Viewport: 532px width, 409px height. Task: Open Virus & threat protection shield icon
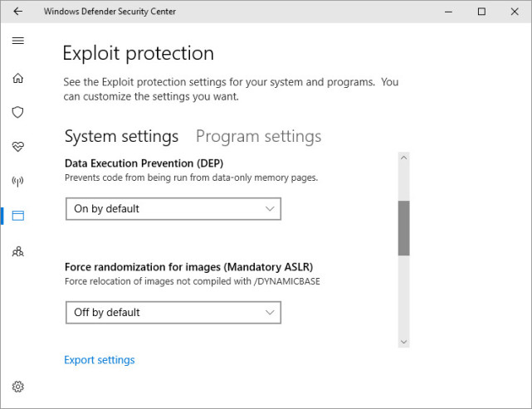(18, 112)
